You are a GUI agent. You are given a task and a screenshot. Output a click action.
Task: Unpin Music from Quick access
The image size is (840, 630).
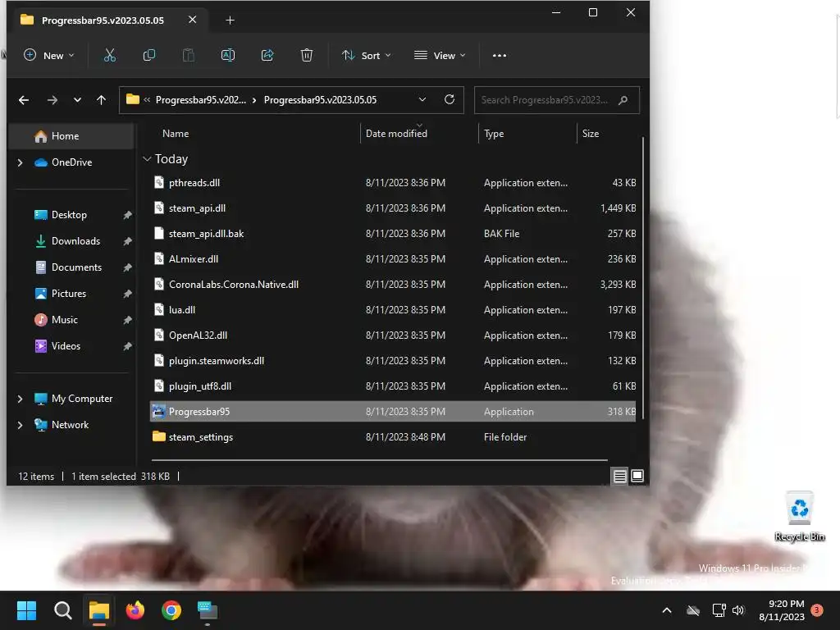click(x=127, y=321)
